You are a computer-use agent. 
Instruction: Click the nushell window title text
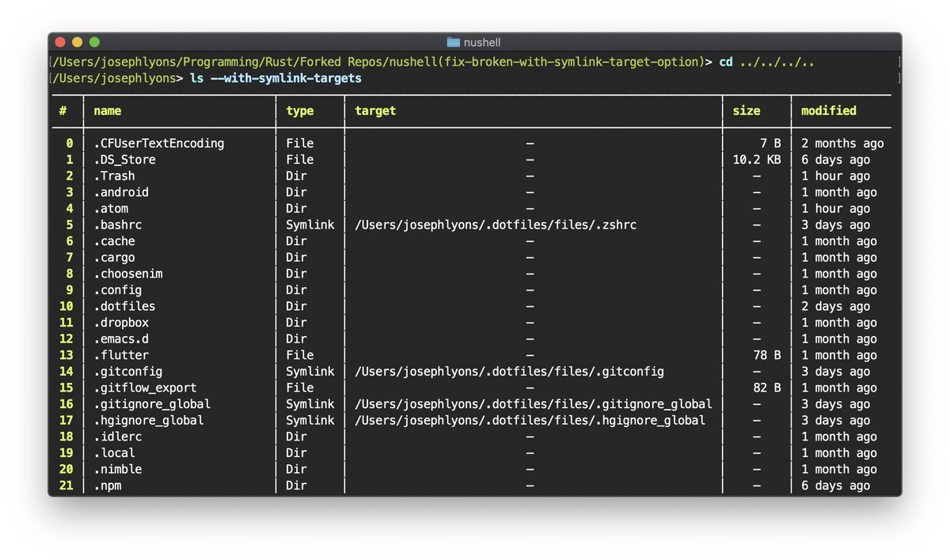483,42
